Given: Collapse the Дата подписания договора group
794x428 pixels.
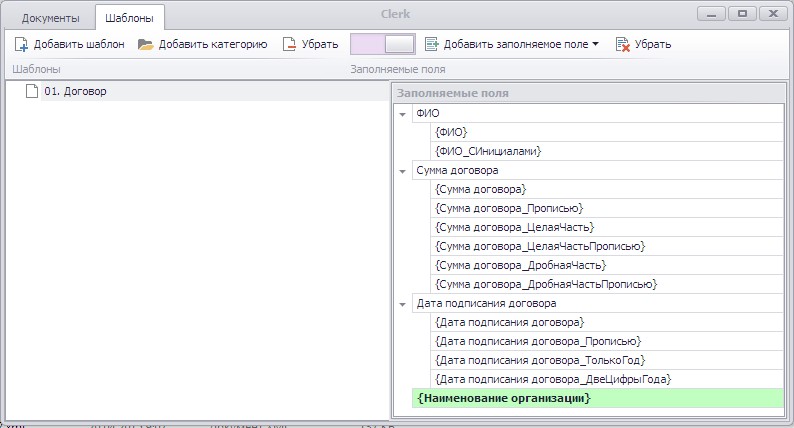Looking at the screenshot, I should pyautogui.click(x=403, y=305).
